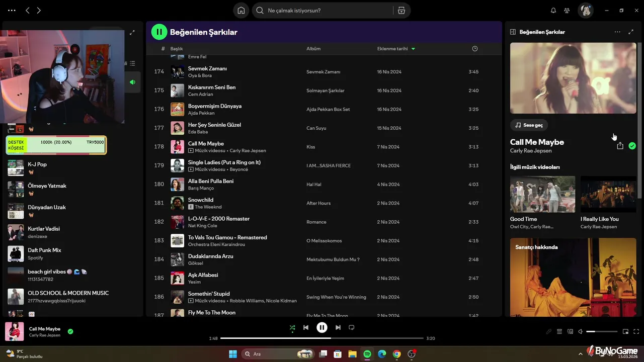This screenshot has height=362, width=644.
Task: Open Call Me Maybe title in bottom bar
Action: pyautogui.click(x=45, y=329)
